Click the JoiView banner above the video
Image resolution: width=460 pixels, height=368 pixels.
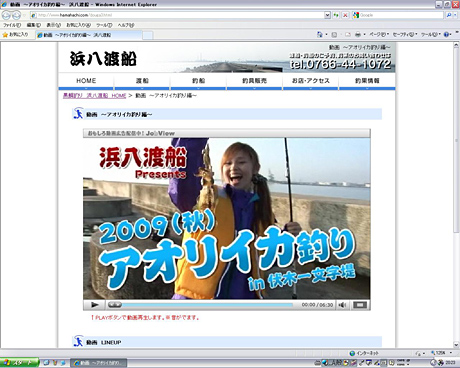point(227,133)
